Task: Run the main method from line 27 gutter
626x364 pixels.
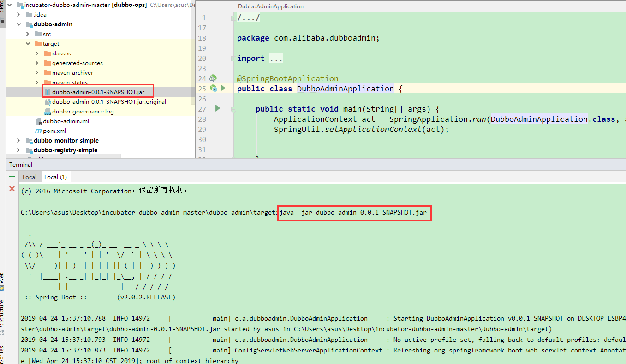Action: point(218,108)
